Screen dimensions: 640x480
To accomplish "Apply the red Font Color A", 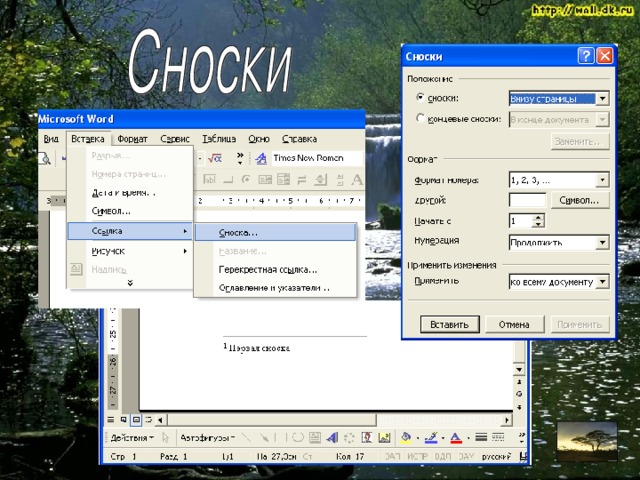I will pyautogui.click(x=456, y=438).
